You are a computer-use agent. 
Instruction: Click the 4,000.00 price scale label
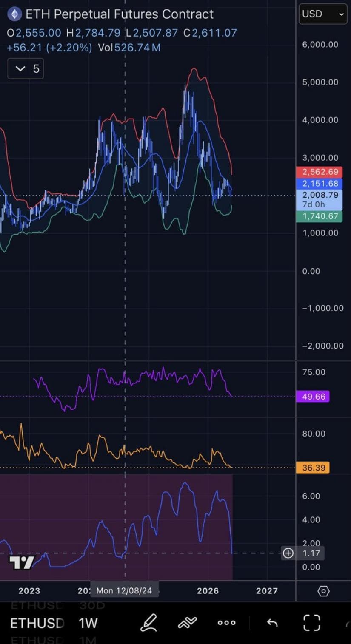coord(320,120)
